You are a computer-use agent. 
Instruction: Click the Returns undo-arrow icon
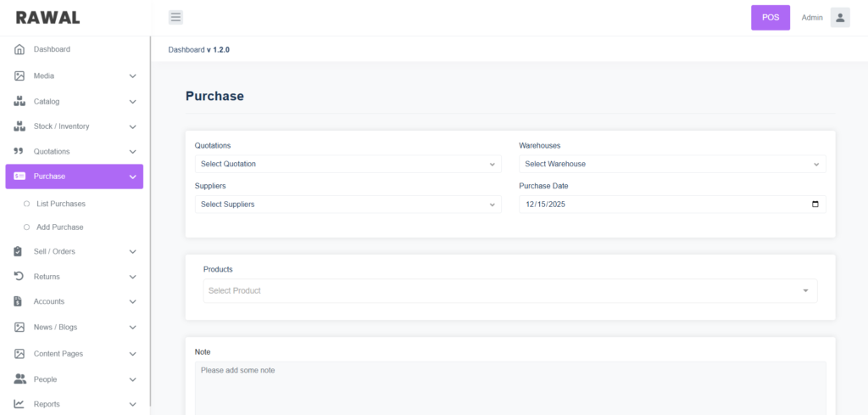[19, 277]
